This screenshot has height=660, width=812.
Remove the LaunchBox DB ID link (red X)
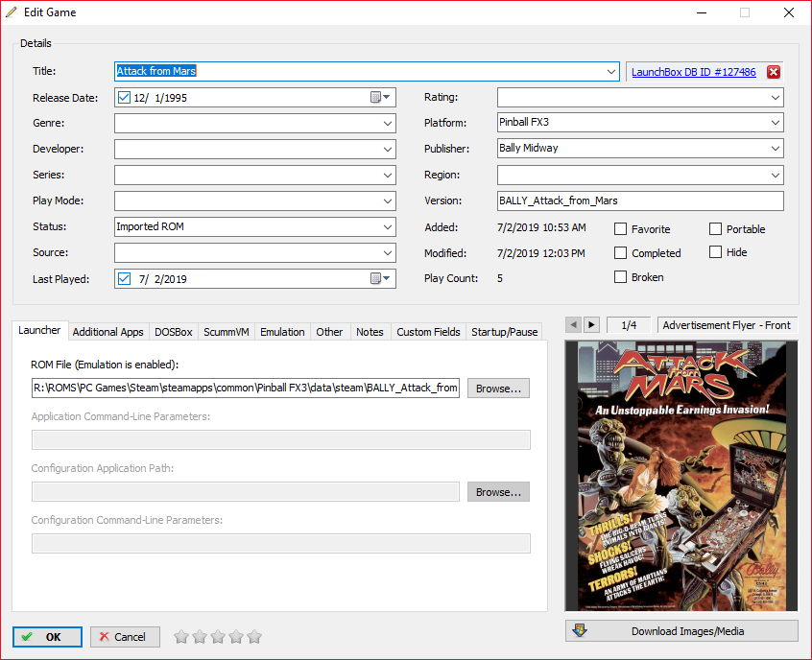click(x=774, y=72)
